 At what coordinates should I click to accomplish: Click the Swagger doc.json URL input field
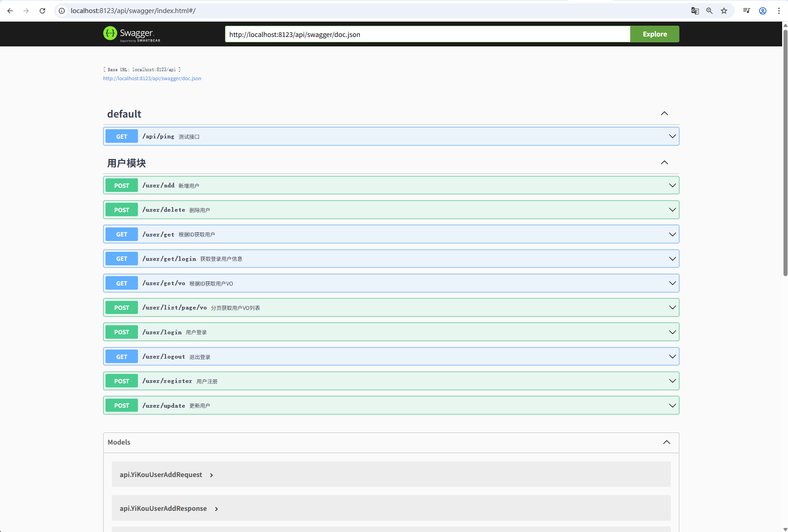427,34
